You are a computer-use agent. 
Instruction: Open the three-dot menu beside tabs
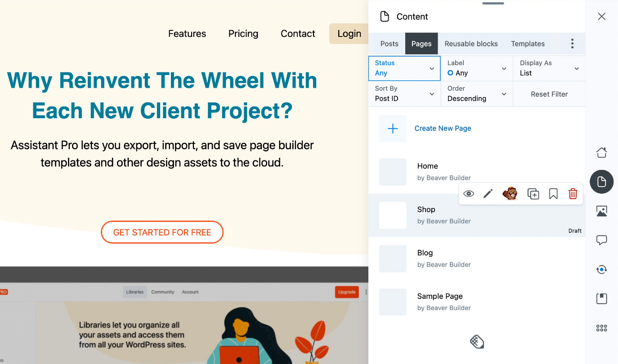click(572, 43)
